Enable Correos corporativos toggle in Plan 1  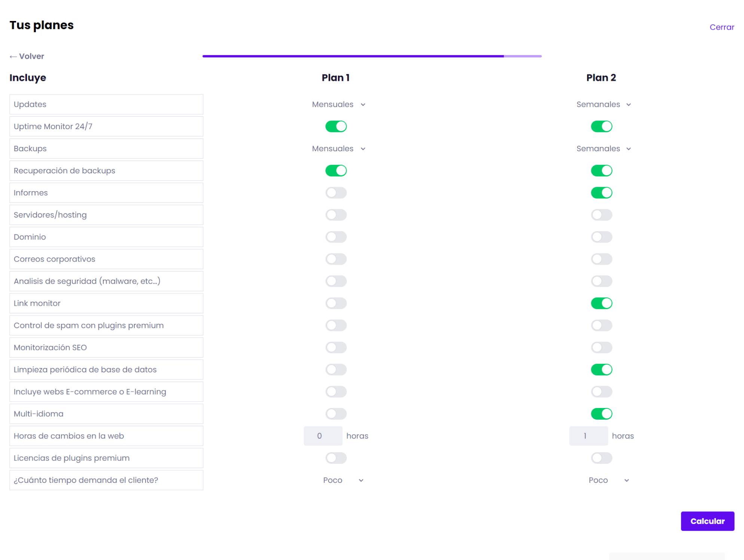pos(336,259)
